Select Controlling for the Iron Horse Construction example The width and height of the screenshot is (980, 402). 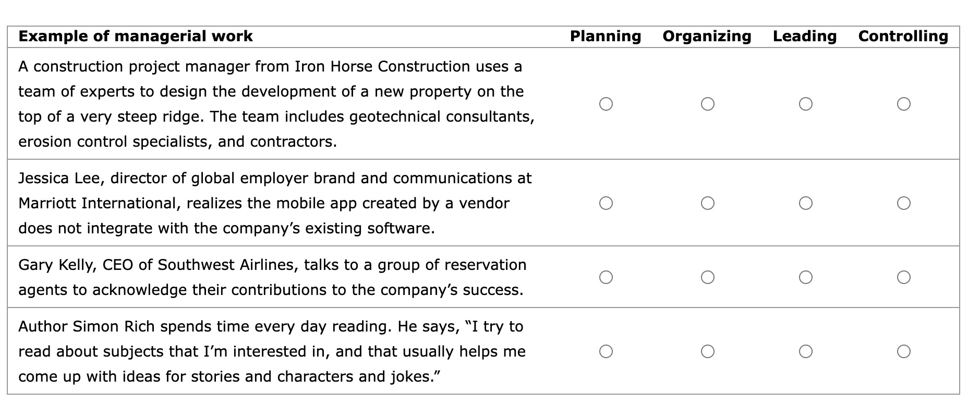pyautogui.click(x=903, y=104)
